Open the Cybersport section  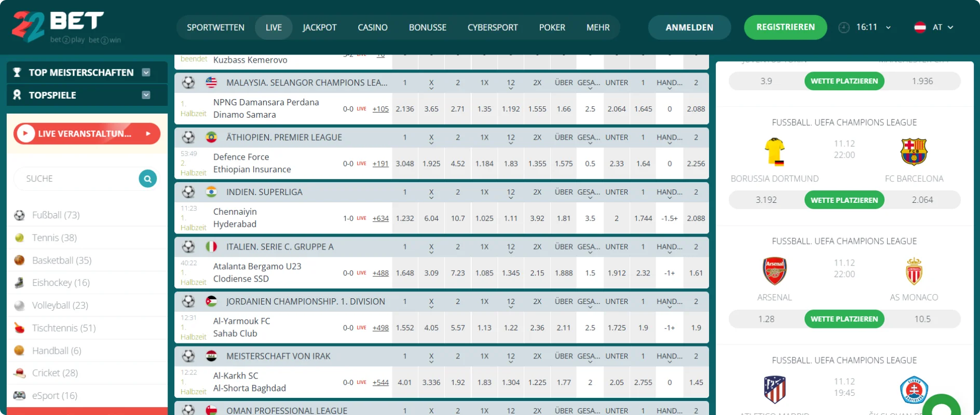pyautogui.click(x=493, y=27)
